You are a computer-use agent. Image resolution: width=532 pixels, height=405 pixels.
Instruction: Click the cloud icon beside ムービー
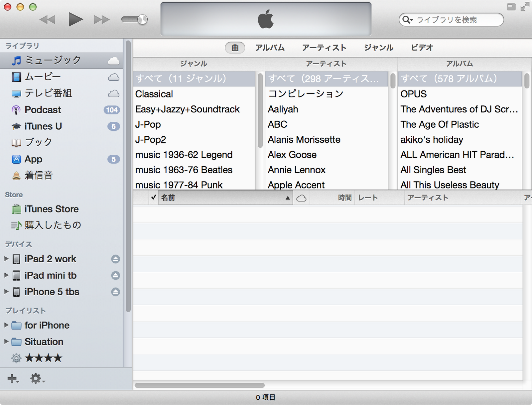coord(114,77)
